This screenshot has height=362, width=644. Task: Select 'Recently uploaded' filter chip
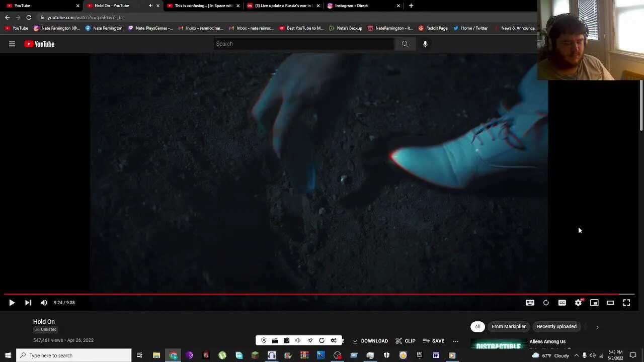(556, 327)
